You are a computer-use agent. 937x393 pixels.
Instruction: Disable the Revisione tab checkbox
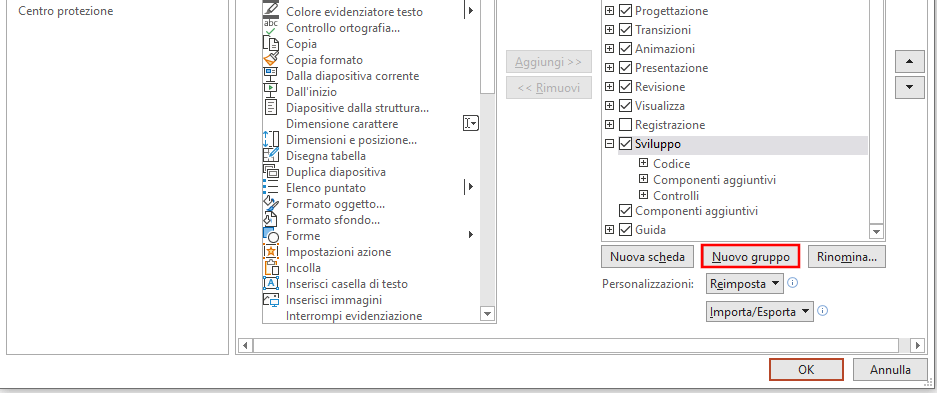(626, 87)
